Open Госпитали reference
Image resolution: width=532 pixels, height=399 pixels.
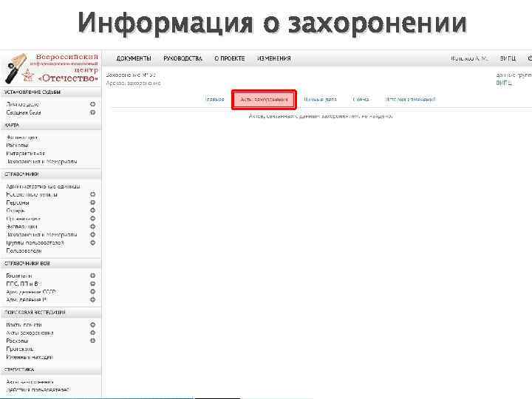[19, 276]
